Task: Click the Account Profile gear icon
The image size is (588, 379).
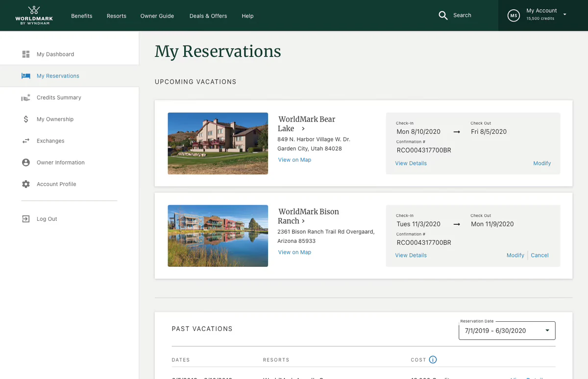Action: pyautogui.click(x=26, y=184)
